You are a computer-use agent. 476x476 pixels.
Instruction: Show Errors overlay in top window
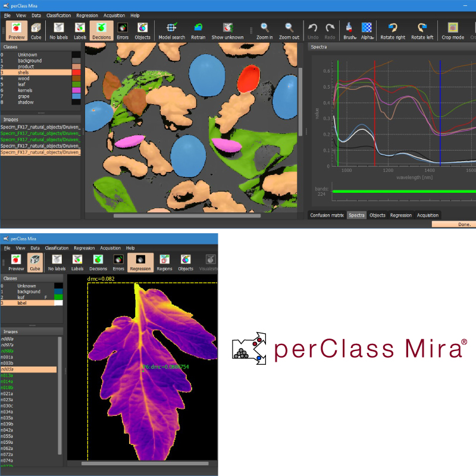click(123, 31)
